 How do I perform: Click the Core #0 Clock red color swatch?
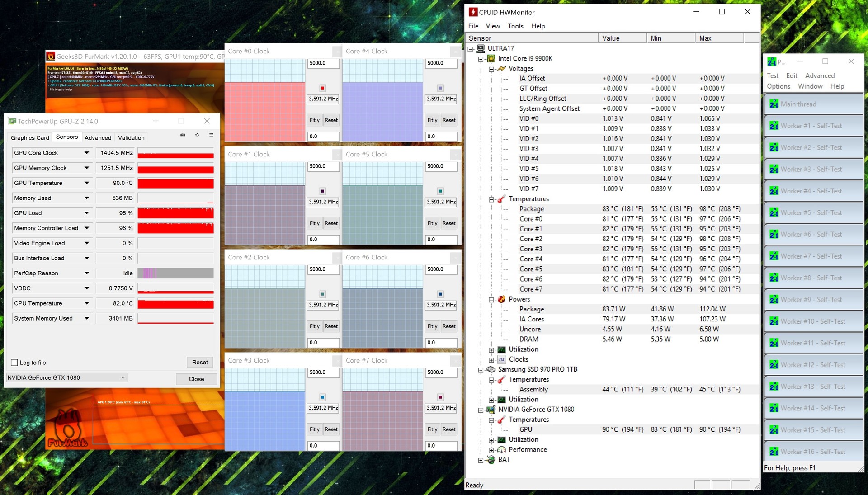point(322,88)
